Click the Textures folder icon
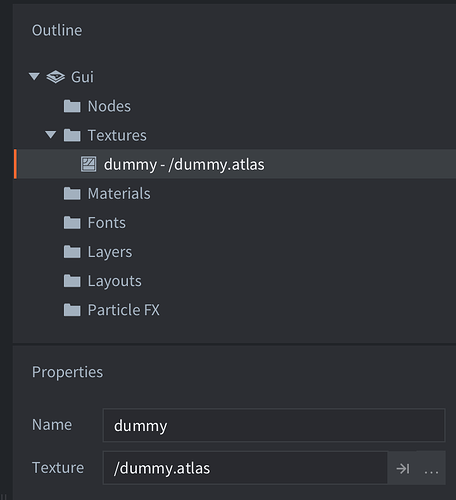Viewport: 456px width, 500px height. [72, 135]
